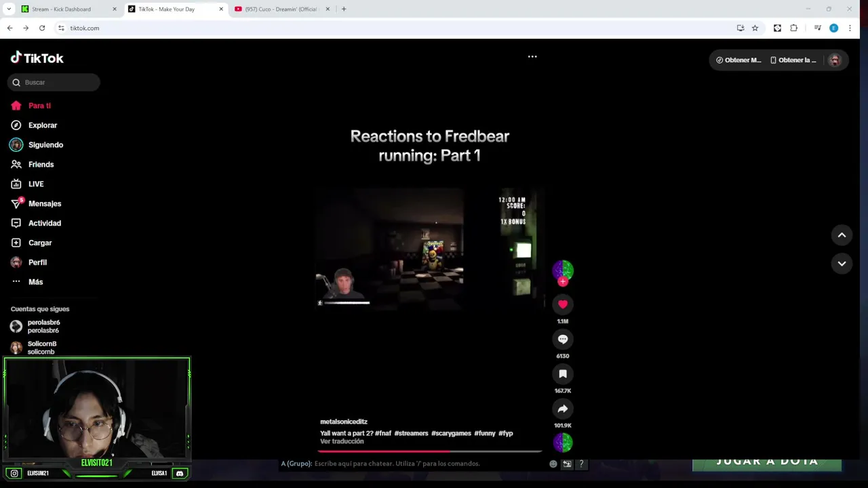Bookmark this page with star icon
This screenshot has height=488, width=868.
pyautogui.click(x=755, y=28)
